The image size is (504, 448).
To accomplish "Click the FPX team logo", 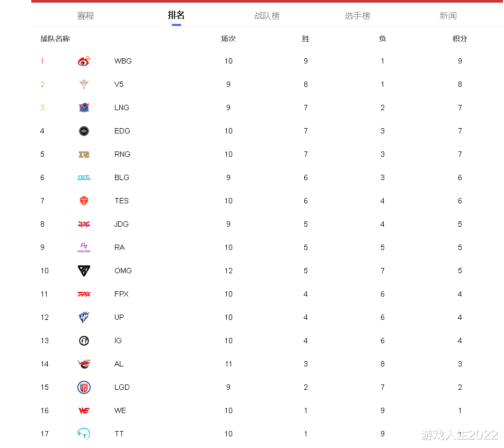I will coord(84,294).
